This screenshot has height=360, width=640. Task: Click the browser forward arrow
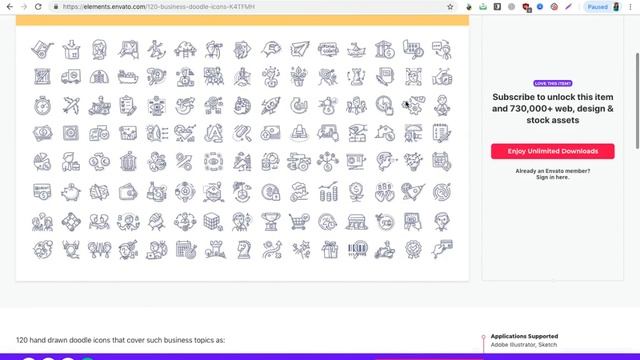[24, 7]
